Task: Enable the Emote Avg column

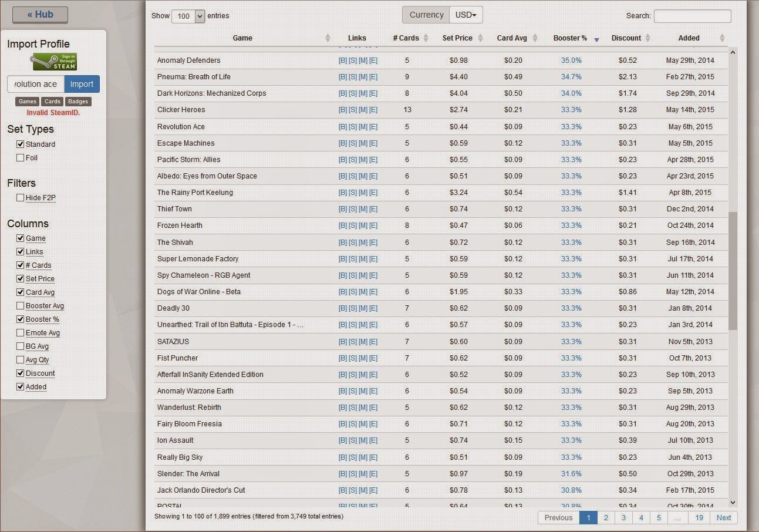Action: pyautogui.click(x=21, y=333)
